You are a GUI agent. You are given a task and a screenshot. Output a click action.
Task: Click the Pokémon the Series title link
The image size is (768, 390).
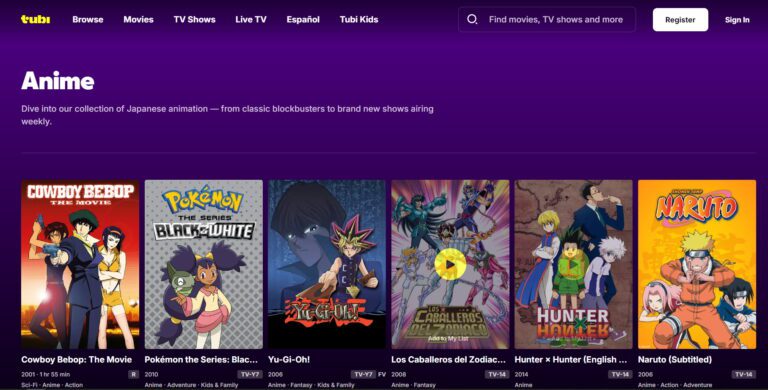tap(201, 360)
